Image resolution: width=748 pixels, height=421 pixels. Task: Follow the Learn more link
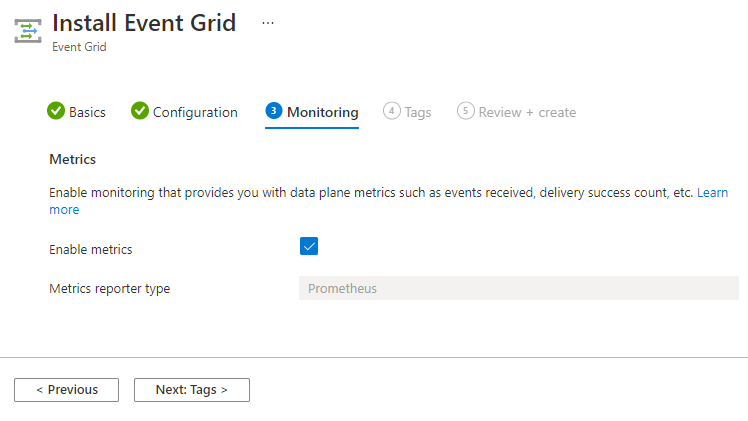pos(712,193)
